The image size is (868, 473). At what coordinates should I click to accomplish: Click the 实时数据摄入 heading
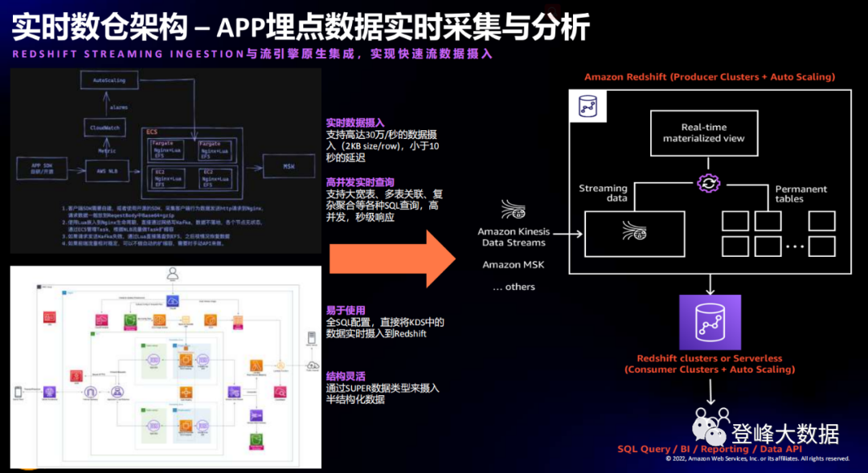355,123
